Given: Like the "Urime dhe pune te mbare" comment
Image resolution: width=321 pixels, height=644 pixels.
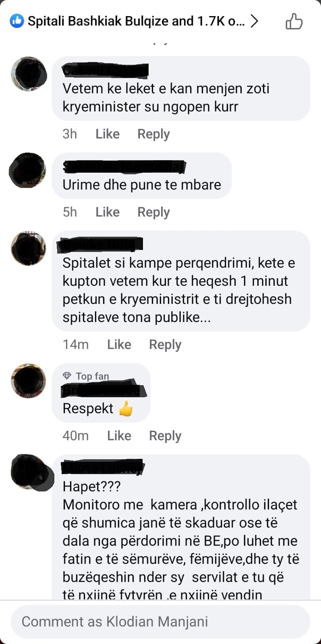Looking at the screenshot, I should point(108,212).
